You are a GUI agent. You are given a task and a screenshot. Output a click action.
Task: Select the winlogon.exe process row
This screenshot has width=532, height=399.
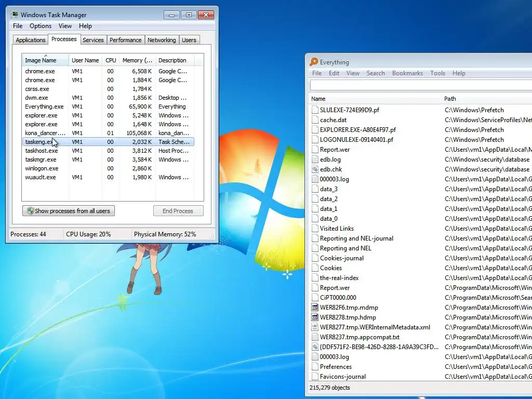point(108,168)
